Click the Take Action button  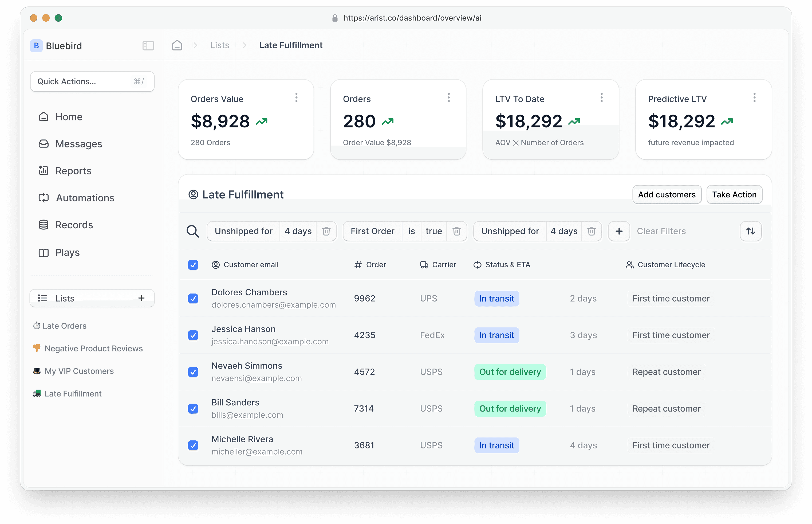click(x=734, y=195)
